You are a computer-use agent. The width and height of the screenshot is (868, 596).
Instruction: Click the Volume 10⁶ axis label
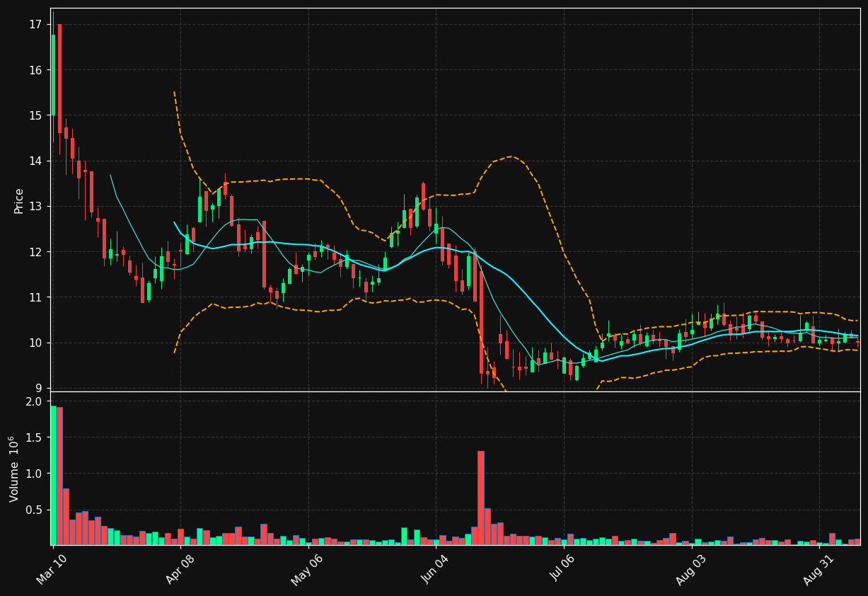point(14,469)
